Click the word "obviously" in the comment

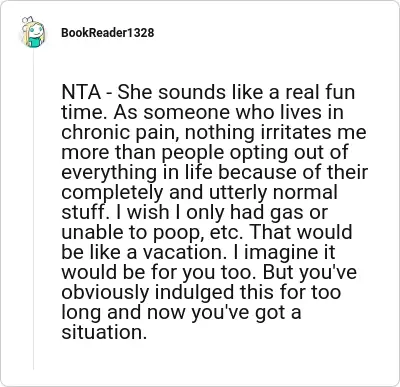(105, 293)
